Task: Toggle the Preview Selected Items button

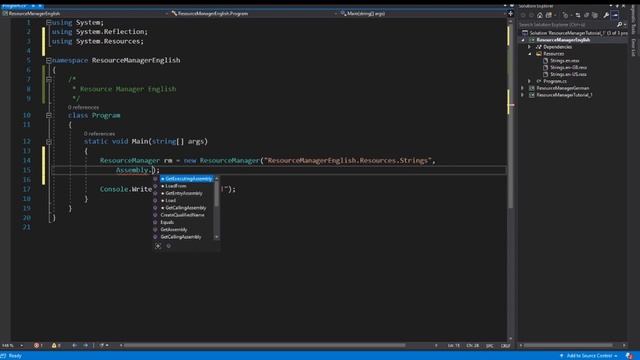Action: coord(615,16)
